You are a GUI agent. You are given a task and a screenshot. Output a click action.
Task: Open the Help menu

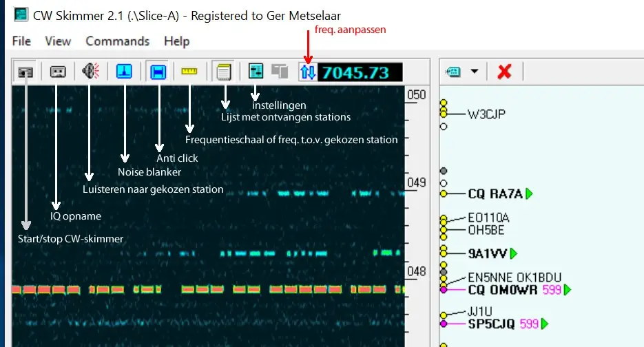coord(176,41)
